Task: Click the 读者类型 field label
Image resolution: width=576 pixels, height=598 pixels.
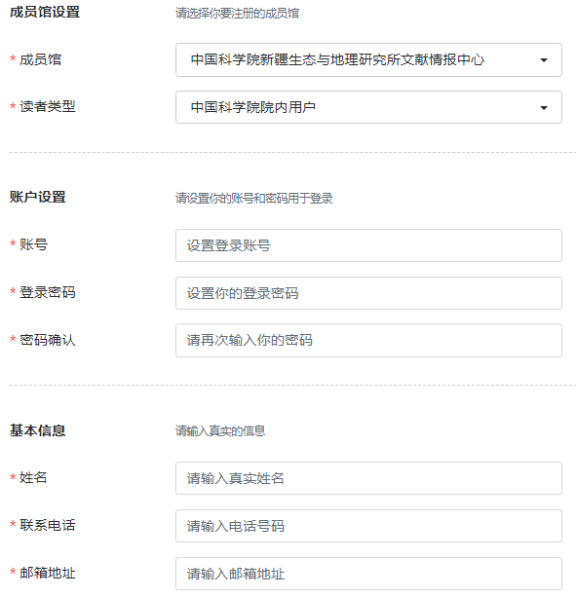Action: pyautogui.click(x=47, y=106)
